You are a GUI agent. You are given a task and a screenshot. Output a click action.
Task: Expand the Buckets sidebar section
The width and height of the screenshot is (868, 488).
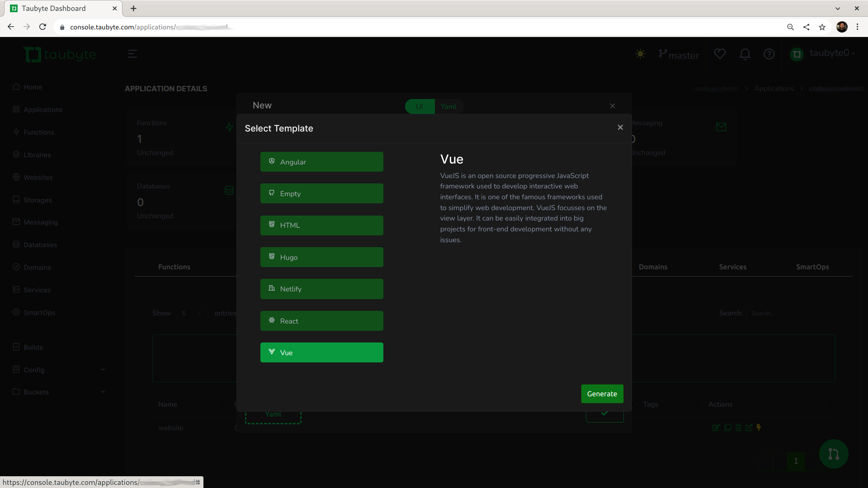(x=59, y=392)
